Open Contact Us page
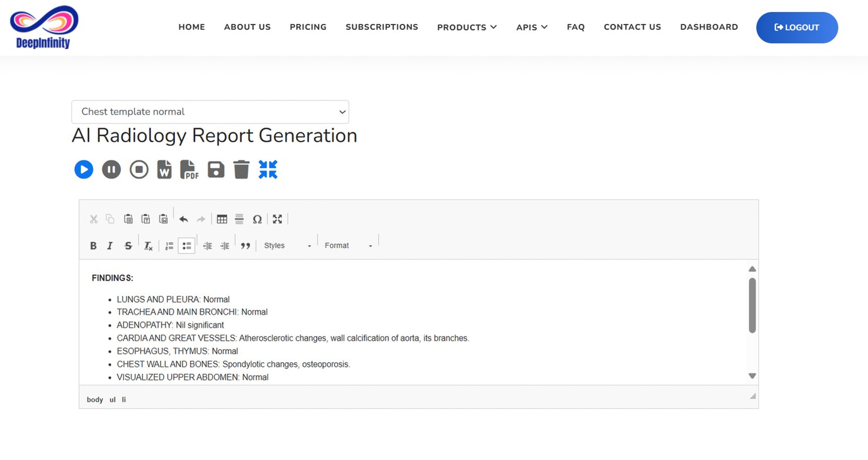The height and width of the screenshot is (460, 868). [x=633, y=27]
